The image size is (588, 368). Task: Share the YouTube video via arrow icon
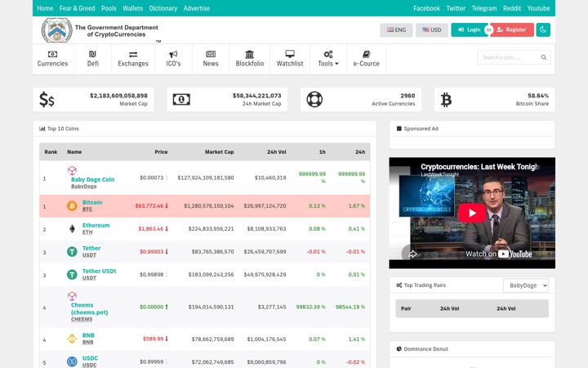(x=412, y=254)
